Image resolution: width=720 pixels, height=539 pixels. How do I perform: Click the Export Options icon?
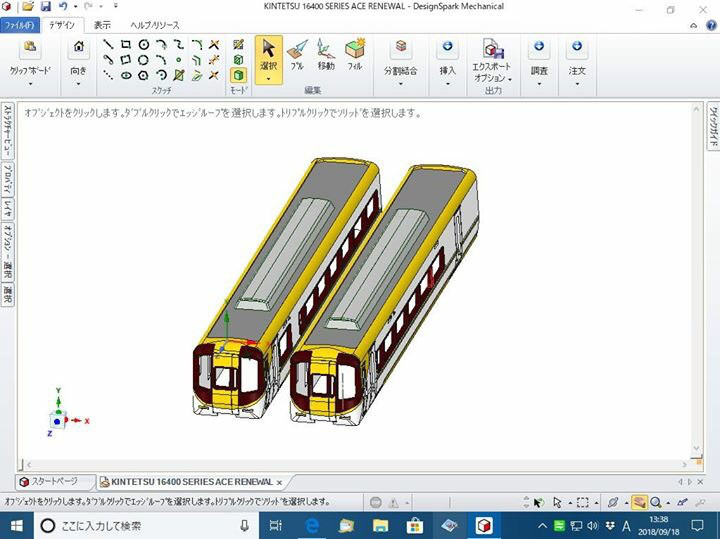(x=493, y=48)
